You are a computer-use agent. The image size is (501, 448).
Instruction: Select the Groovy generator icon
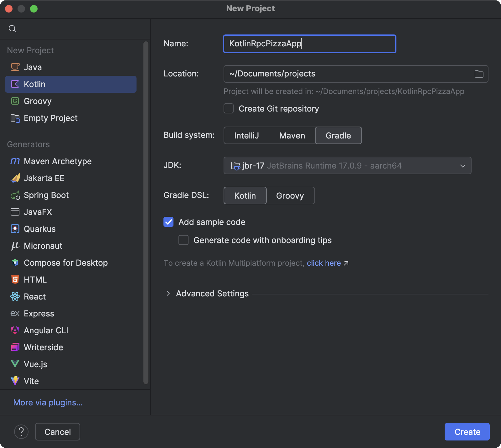pos(15,101)
